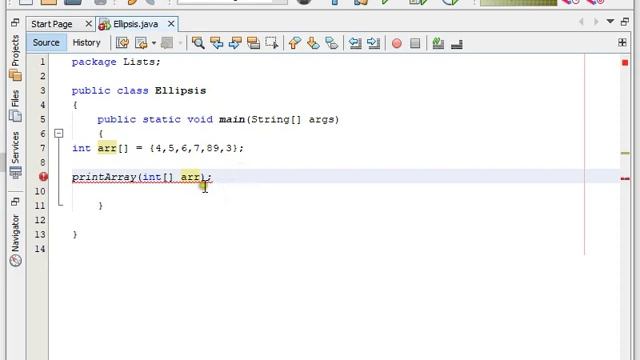Comment the selected code lines
Screen dimensions: 640x360
pyautogui.click(x=438, y=43)
